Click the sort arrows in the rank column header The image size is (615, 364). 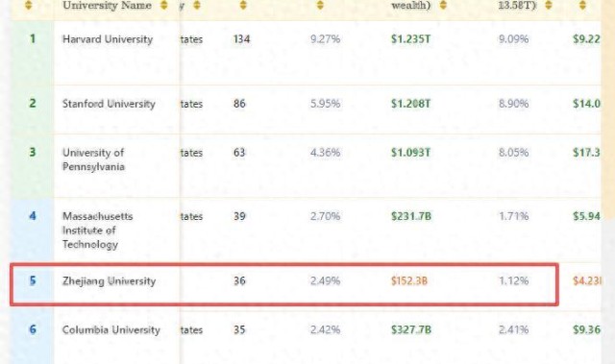click(x=28, y=5)
